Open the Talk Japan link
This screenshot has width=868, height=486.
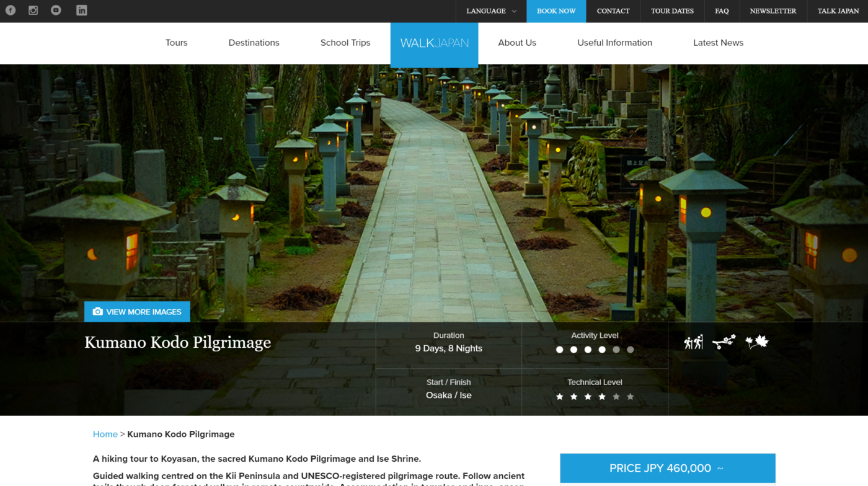click(x=838, y=11)
